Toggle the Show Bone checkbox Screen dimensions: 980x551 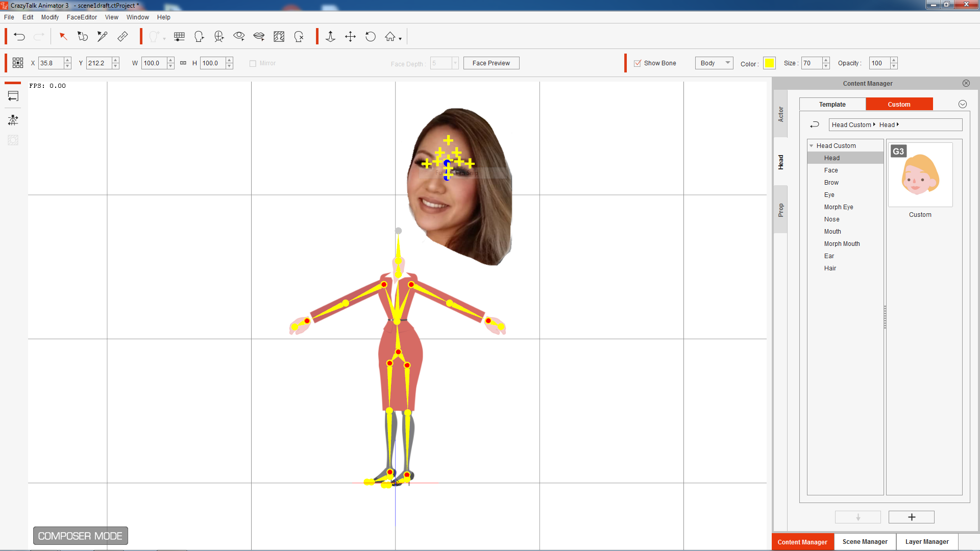638,63
